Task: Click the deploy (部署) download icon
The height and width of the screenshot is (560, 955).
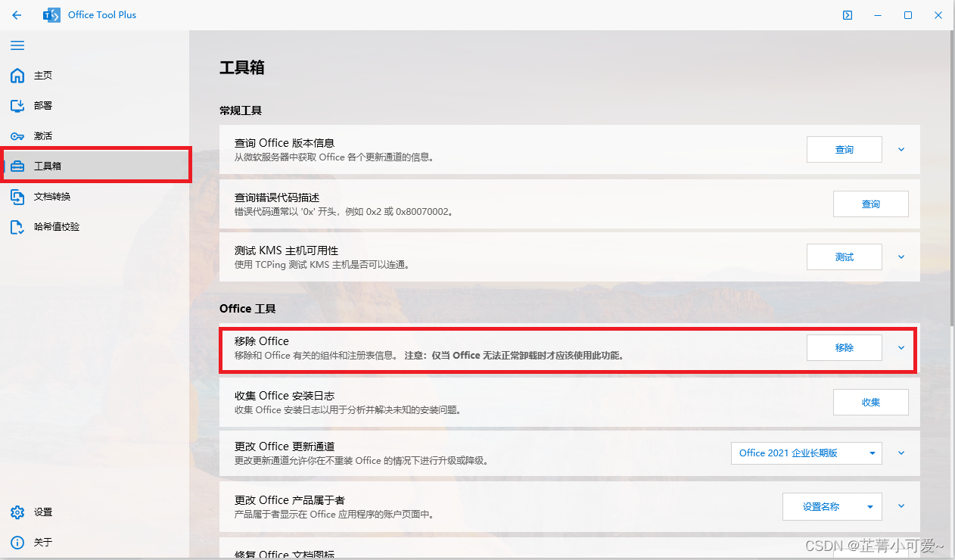Action: 17,106
